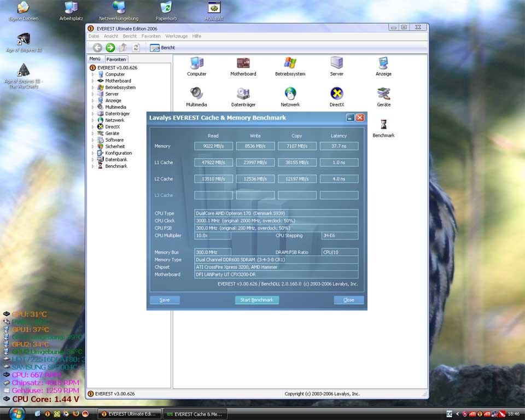Select Konfiguration in the tree
Screen dimensions: 525x420
(119, 153)
